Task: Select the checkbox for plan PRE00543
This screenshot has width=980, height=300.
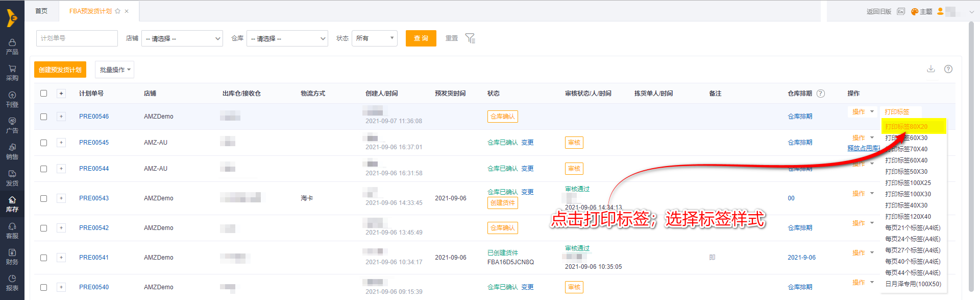Action: click(x=44, y=198)
